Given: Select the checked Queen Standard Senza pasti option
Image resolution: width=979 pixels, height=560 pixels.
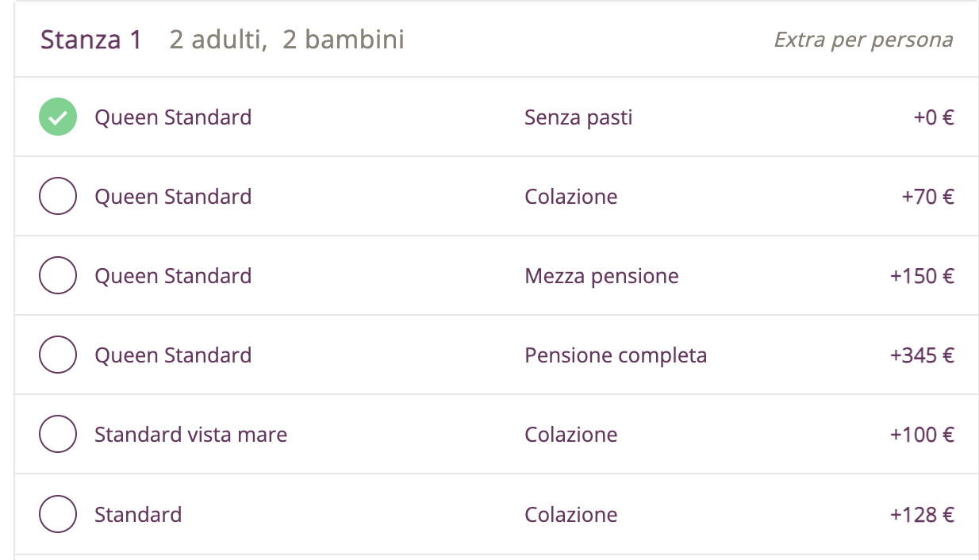Looking at the screenshot, I should tap(58, 117).
